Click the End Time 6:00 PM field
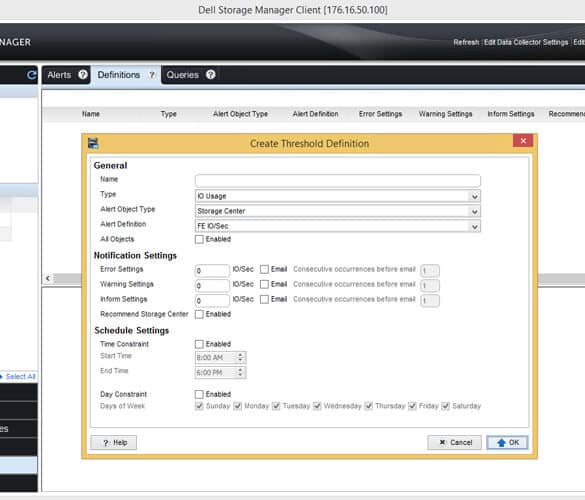Image resolution: width=585 pixels, height=500 pixels. tap(216, 372)
